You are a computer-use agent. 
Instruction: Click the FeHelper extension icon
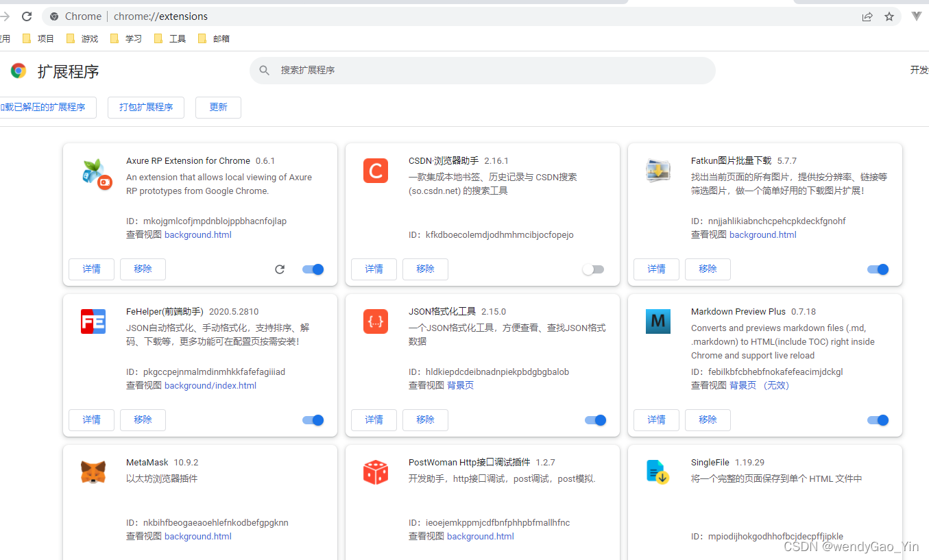93,321
